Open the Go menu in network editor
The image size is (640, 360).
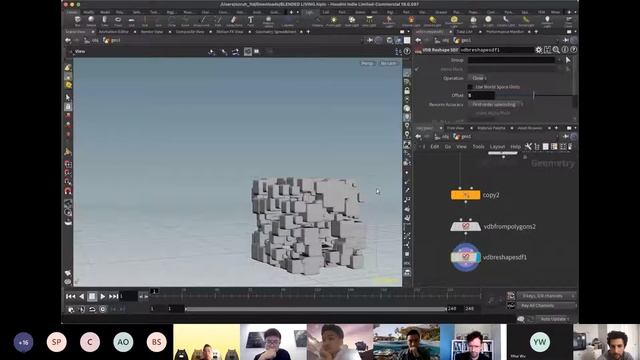[x=448, y=147]
